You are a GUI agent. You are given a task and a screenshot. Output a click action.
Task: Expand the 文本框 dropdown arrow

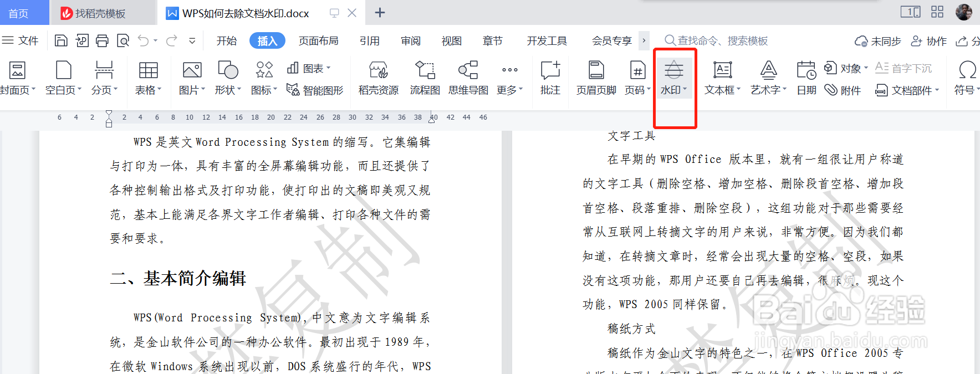[739, 89]
